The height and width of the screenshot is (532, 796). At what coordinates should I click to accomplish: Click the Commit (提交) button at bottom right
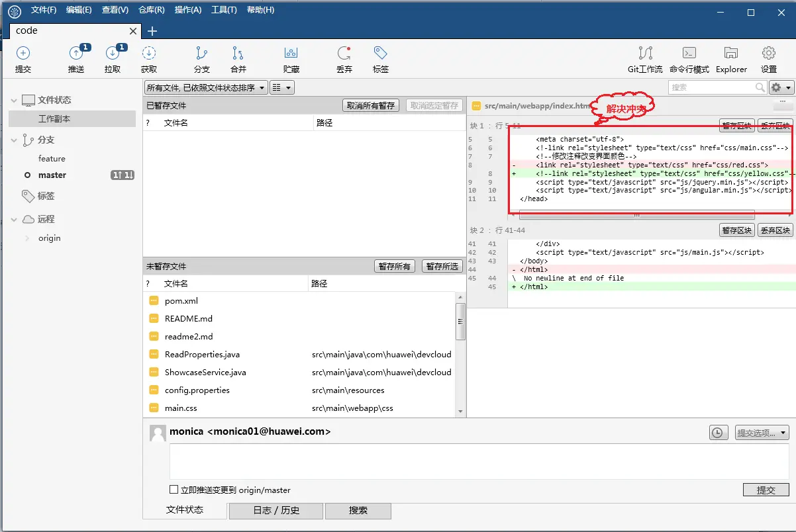(766, 490)
